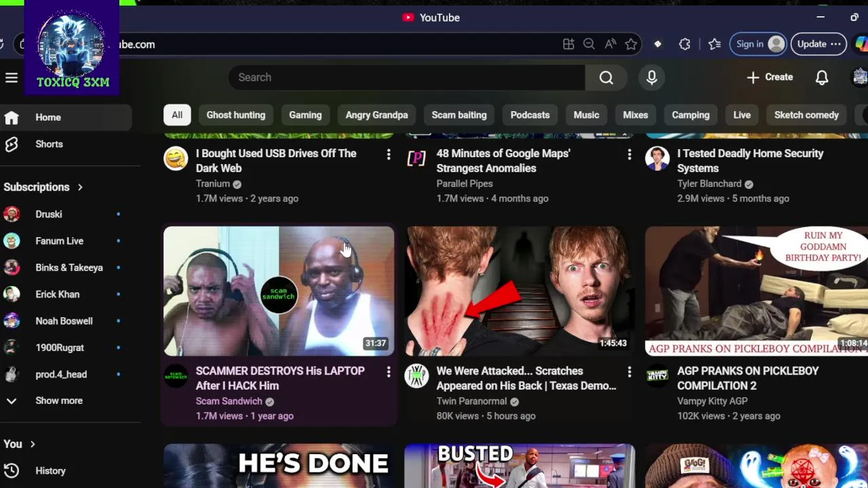Play the SCAMMER DESTROYS His LAPTOP thumbnail
Image resolution: width=868 pixels, height=488 pixels.
(x=279, y=291)
